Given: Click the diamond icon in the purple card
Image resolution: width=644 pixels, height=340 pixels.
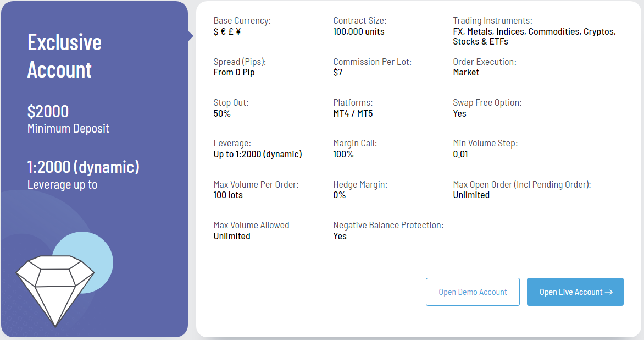Looking at the screenshot, I should tap(55, 289).
